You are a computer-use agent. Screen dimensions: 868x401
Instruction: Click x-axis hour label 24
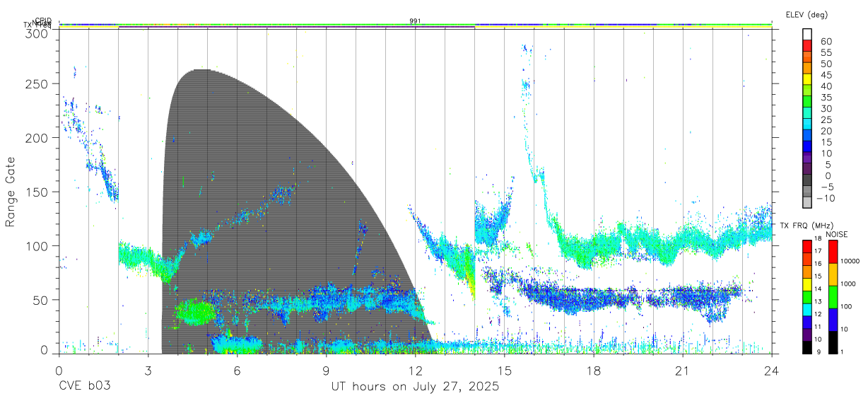click(771, 370)
